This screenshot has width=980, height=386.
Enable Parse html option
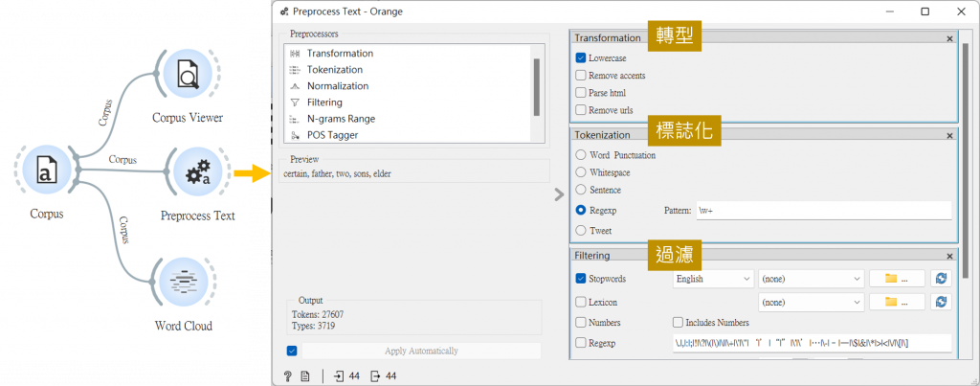[x=581, y=93]
